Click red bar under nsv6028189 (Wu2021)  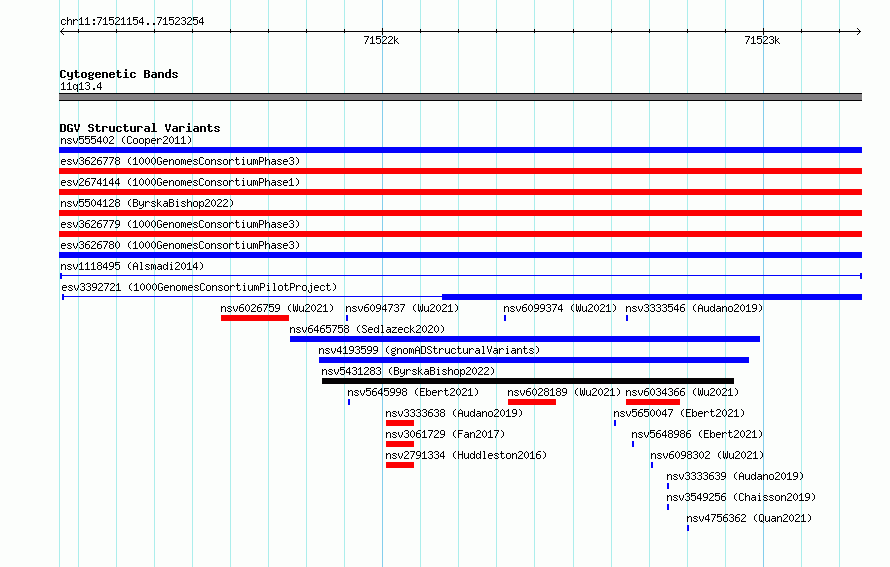coord(532,402)
